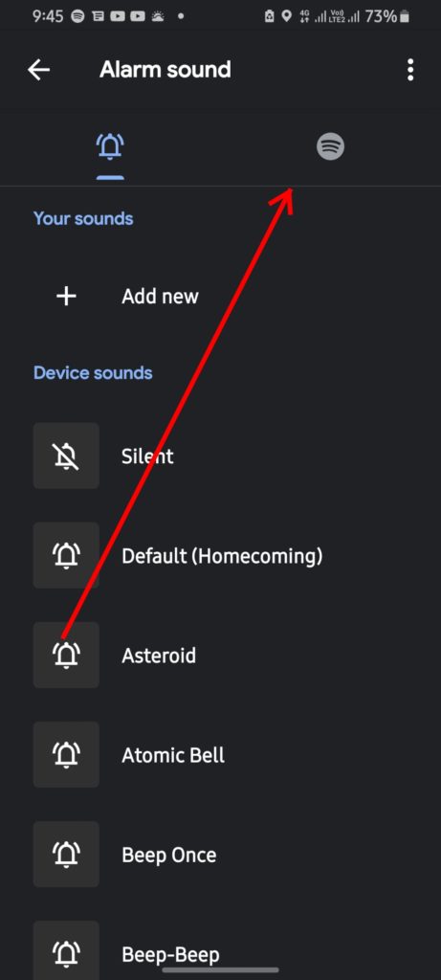
Task: Tap the battery percentage indicator
Action: tap(381, 16)
